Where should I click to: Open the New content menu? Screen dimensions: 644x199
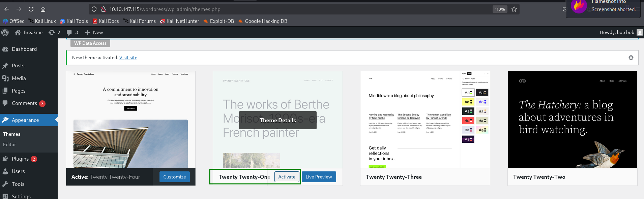click(x=94, y=32)
